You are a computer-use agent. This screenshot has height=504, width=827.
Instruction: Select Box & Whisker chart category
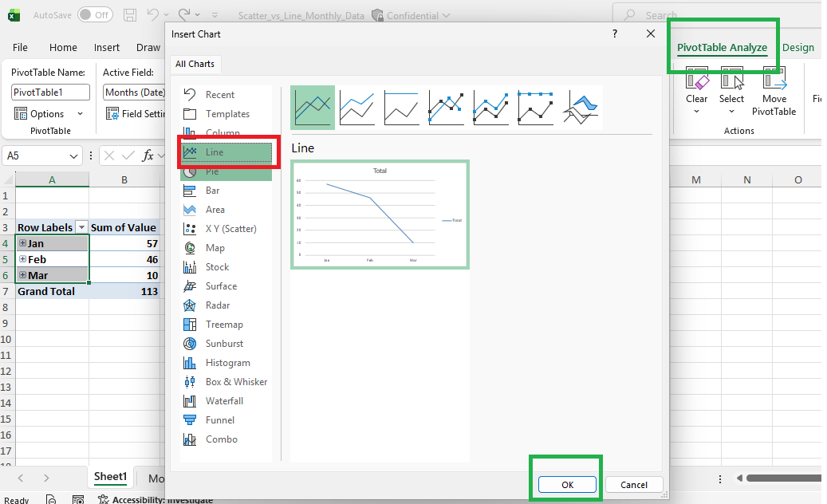click(x=226, y=382)
